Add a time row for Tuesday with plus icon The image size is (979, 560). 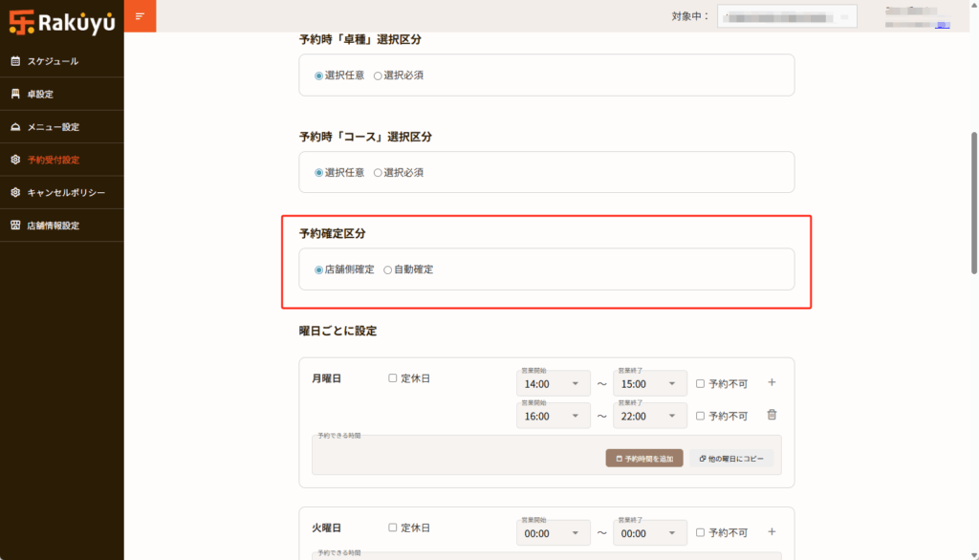pos(772,532)
